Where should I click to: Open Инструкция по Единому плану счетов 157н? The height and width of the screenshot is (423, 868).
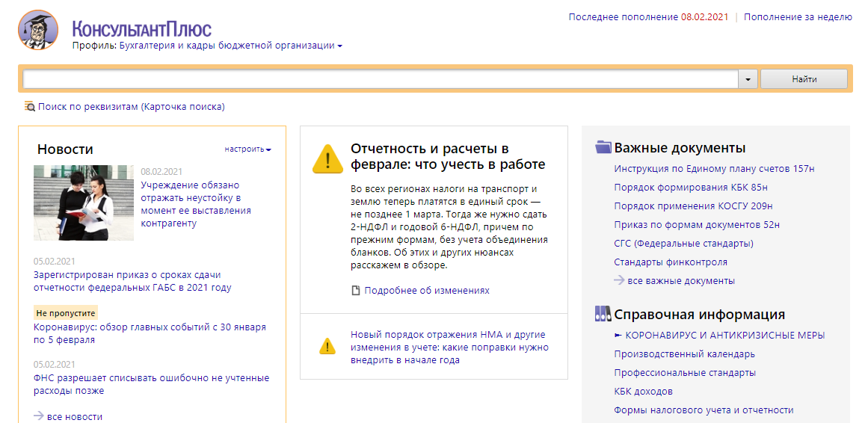pos(714,169)
